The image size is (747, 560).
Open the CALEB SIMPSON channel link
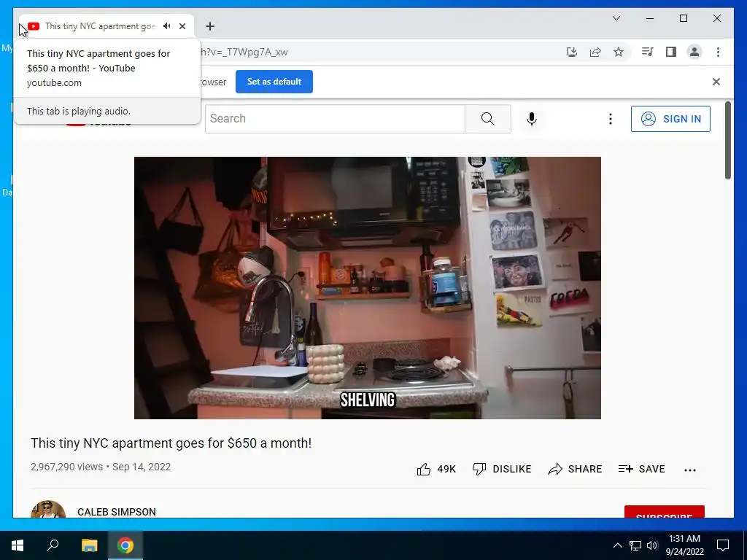pyautogui.click(x=117, y=512)
